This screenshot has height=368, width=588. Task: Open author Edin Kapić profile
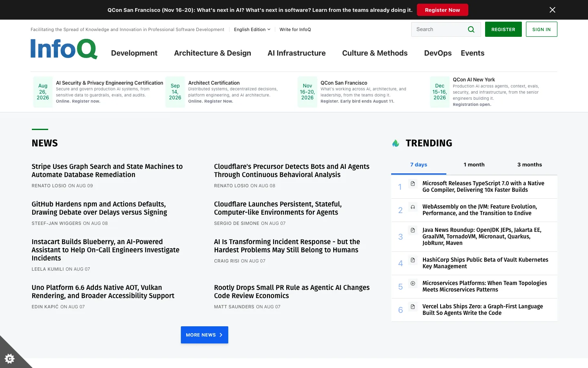click(x=45, y=307)
